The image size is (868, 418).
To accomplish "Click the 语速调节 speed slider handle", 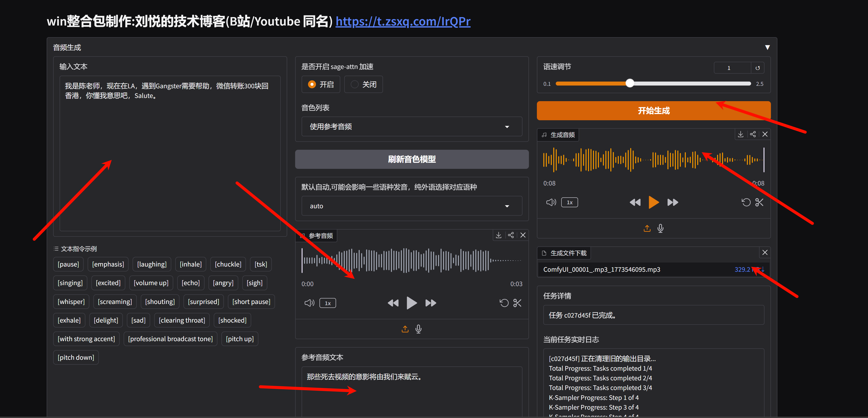I will [x=630, y=84].
